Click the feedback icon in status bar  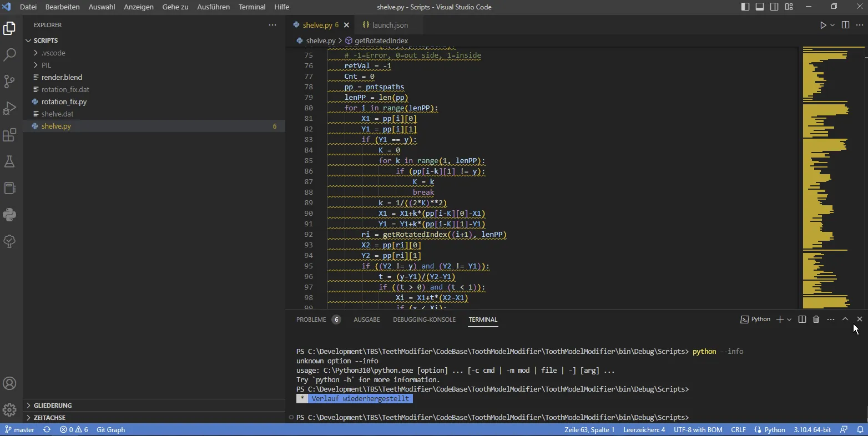[x=844, y=430]
